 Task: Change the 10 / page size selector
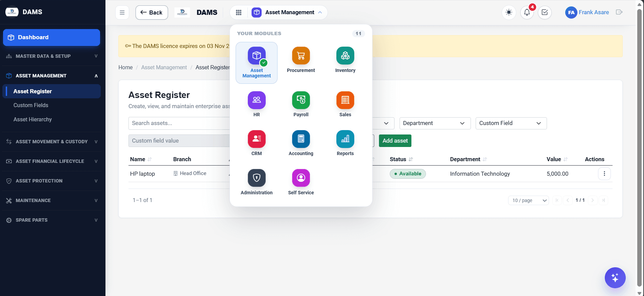click(x=528, y=200)
